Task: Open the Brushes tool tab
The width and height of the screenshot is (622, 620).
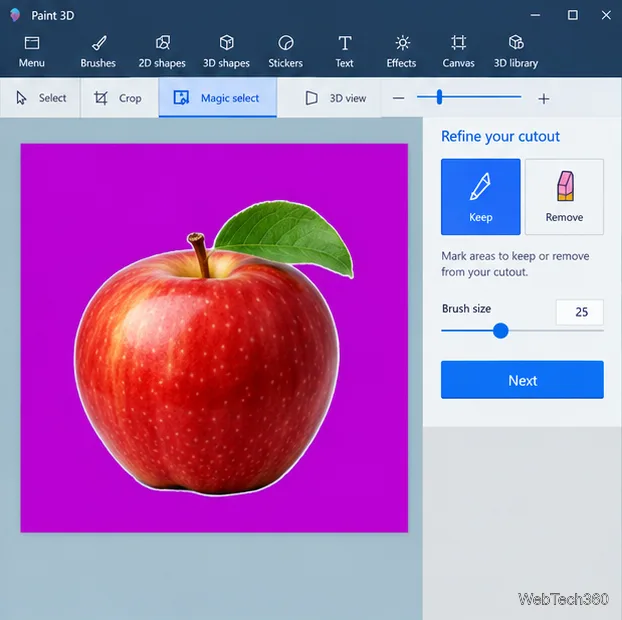Action: pyautogui.click(x=98, y=52)
